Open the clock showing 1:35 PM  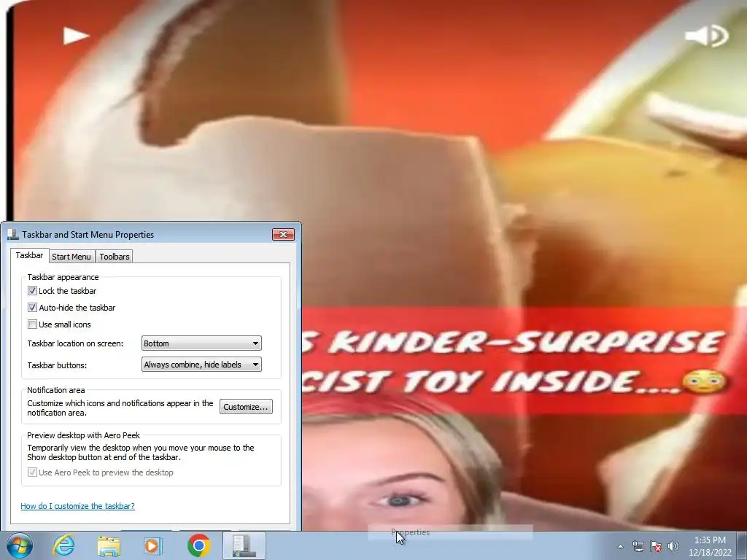pyautogui.click(x=710, y=546)
